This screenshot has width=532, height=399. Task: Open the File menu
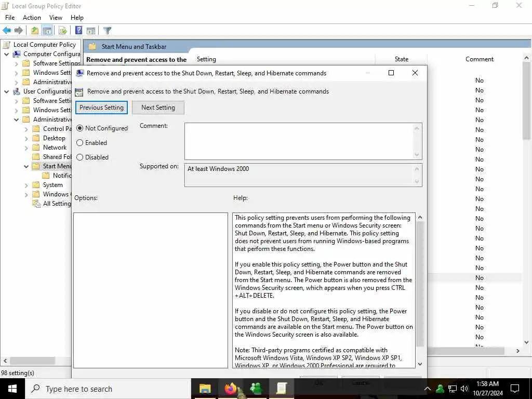pyautogui.click(x=10, y=18)
